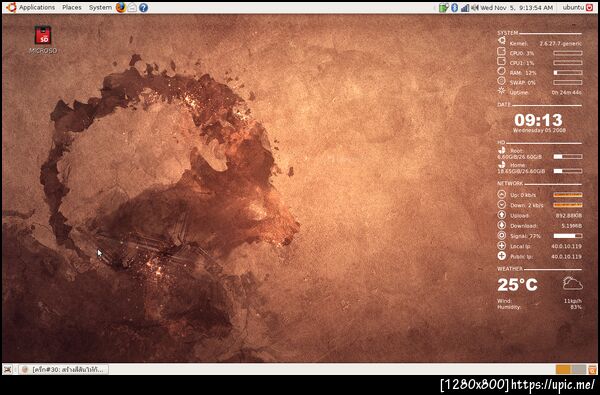The width and height of the screenshot is (600, 395).
Task: Click the CPU0 usage bar
Action: click(568, 53)
